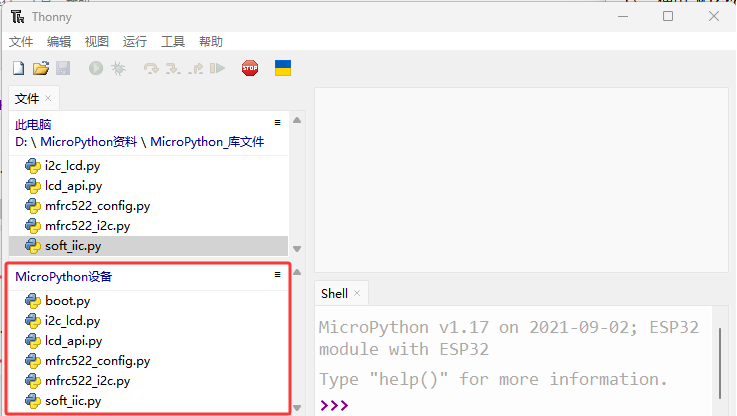The height and width of the screenshot is (416, 737).
Task: Click the Step into debug icon
Action: tap(173, 69)
